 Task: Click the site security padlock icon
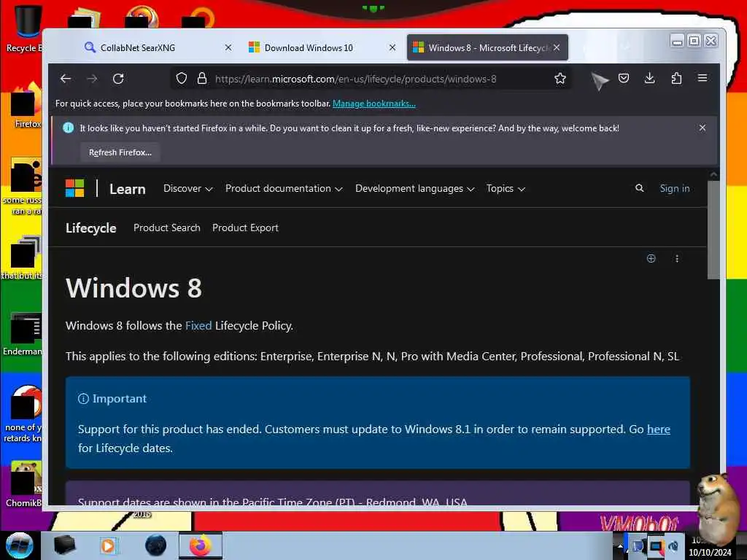click(x=202, y=79)
